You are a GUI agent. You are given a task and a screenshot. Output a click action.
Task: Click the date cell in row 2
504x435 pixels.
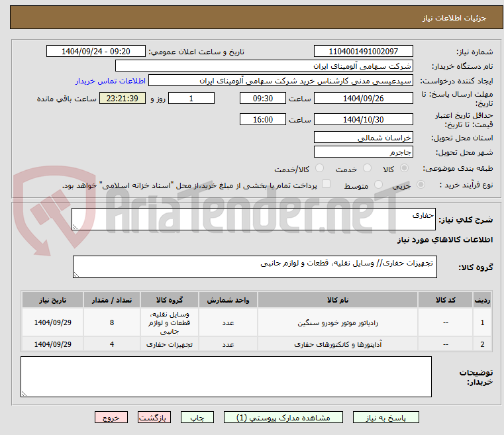(x=53, y=344)
